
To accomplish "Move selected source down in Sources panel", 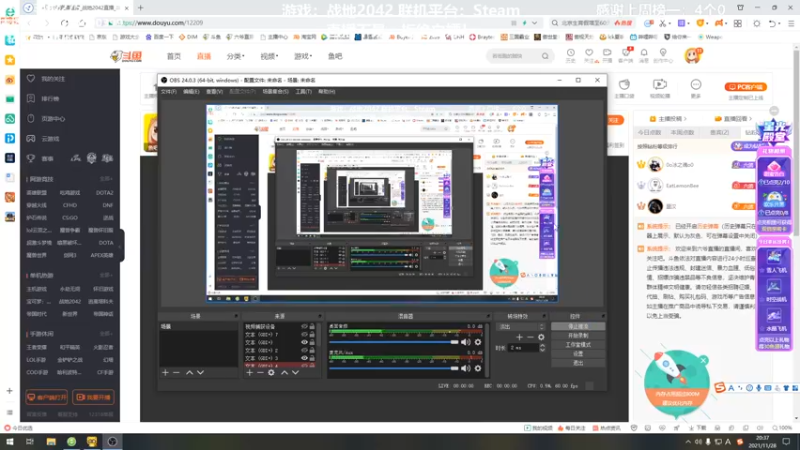I will click(x=295, y=372).
